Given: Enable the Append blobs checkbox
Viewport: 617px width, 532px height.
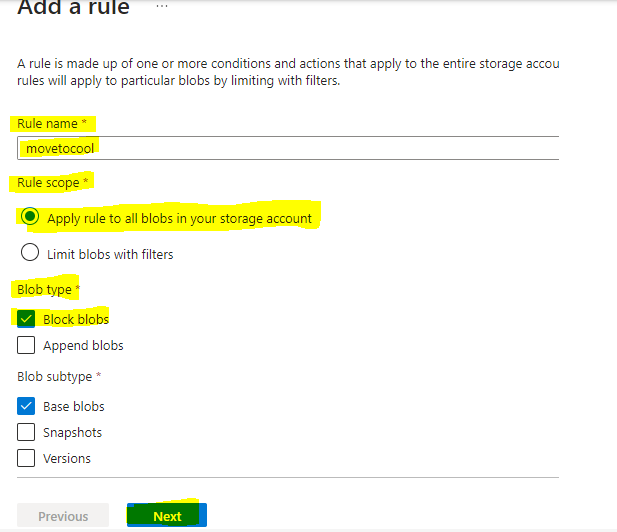Looking at the screenshot, I should click(26, 346).
